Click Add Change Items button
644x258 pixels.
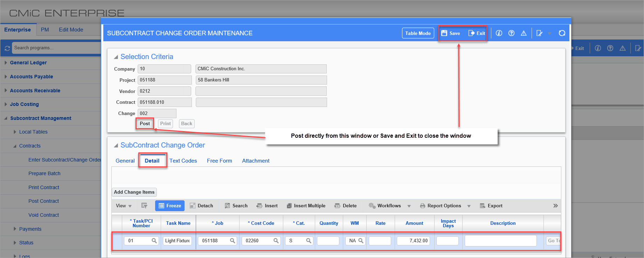134,192
